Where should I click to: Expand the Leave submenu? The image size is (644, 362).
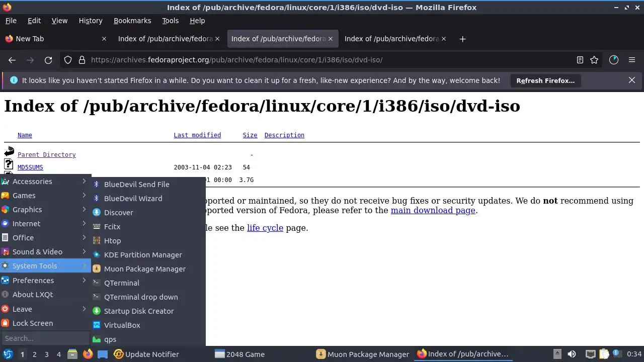point(45,309)
